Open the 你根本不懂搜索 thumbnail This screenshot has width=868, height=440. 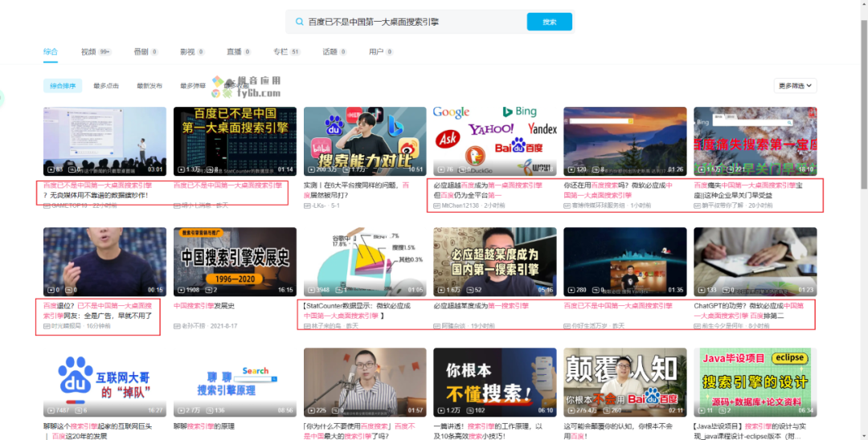495,382
